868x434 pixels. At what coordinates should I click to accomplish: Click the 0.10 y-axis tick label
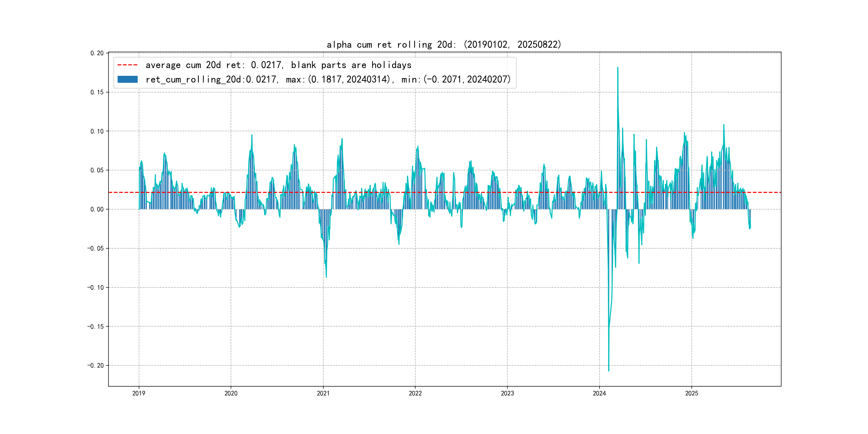pos(97,132)
